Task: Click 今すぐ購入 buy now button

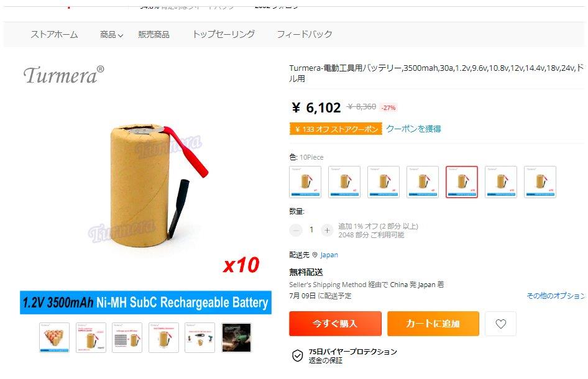Action: point(335,324)
